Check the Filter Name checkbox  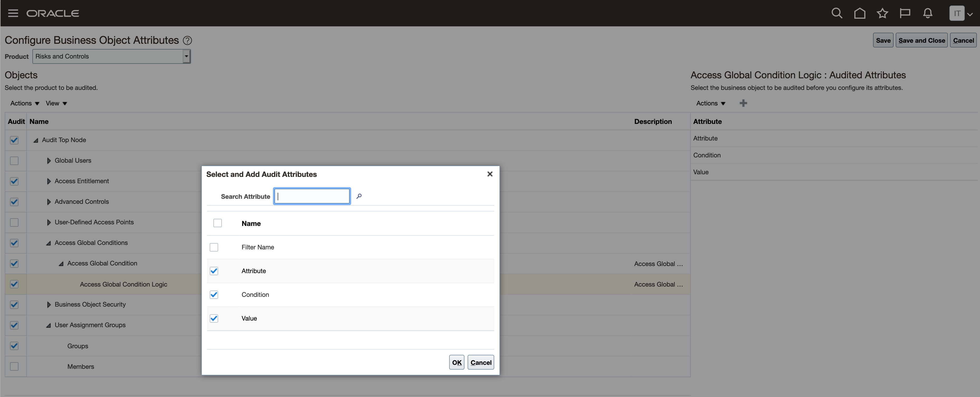click(214, 248)
